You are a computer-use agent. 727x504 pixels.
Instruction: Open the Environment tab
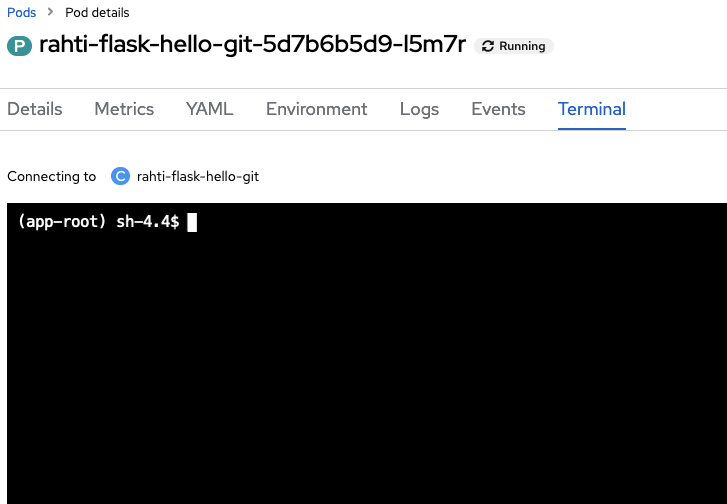(x=316, y=109)
